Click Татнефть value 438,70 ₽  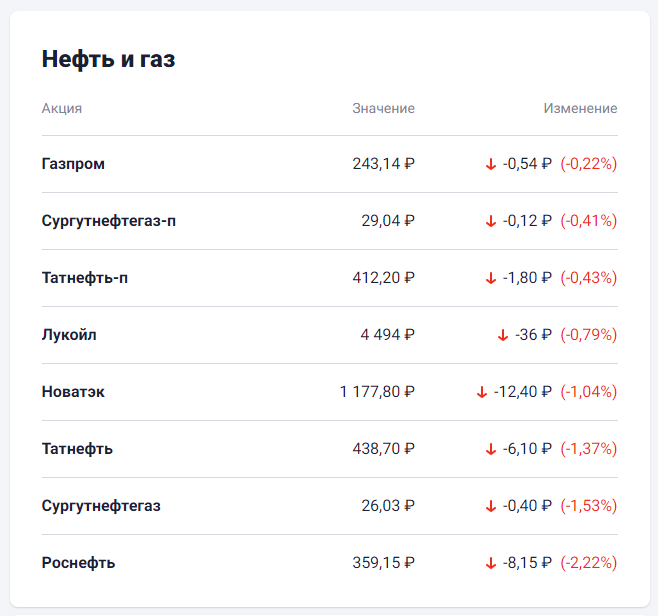click(x=384, y=449)
